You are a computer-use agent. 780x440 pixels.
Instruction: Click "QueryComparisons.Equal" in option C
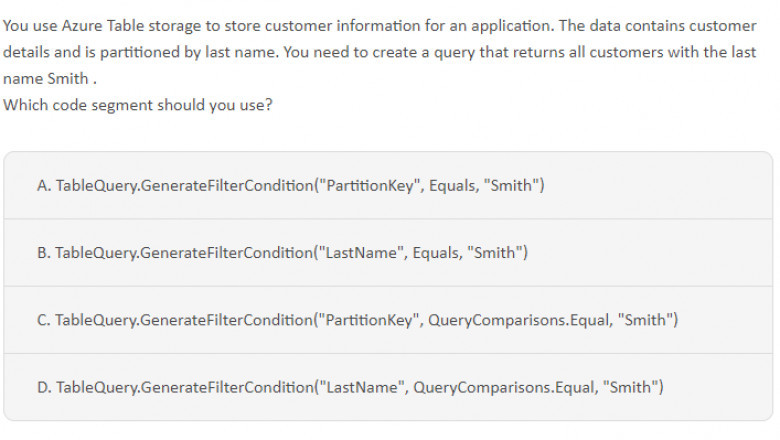click(519, 319)
